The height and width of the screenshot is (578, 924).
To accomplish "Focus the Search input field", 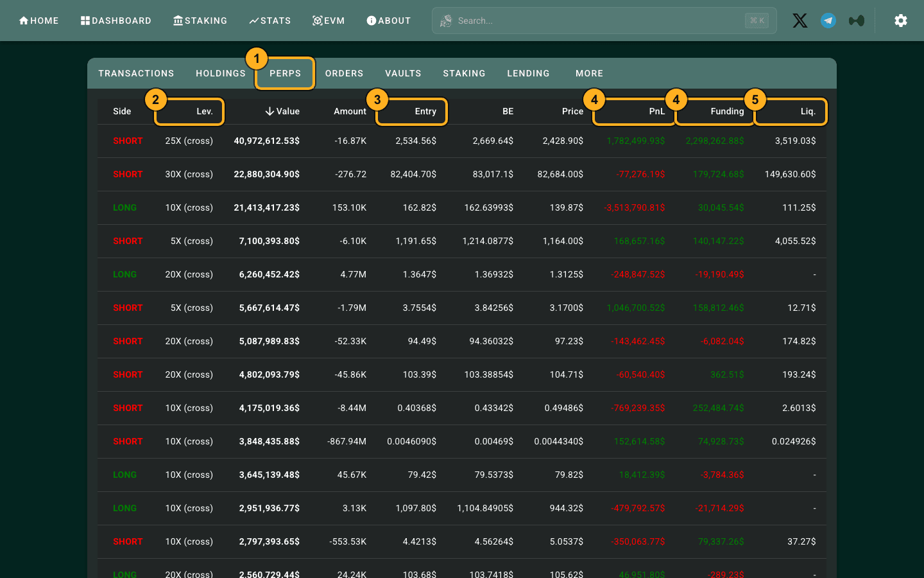I will pos(604,21).
